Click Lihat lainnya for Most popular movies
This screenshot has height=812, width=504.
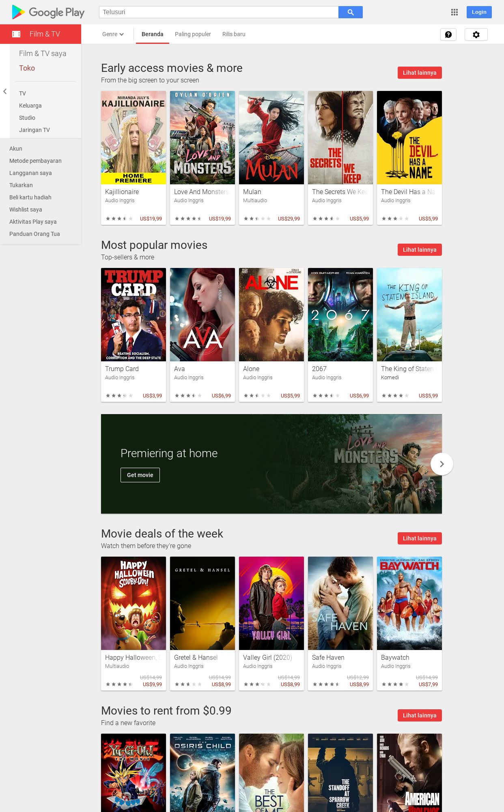420,250
